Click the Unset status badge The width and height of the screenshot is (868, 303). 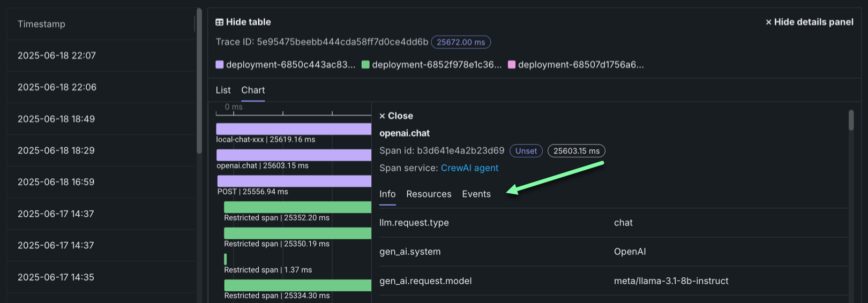click(x=526, y=151)
